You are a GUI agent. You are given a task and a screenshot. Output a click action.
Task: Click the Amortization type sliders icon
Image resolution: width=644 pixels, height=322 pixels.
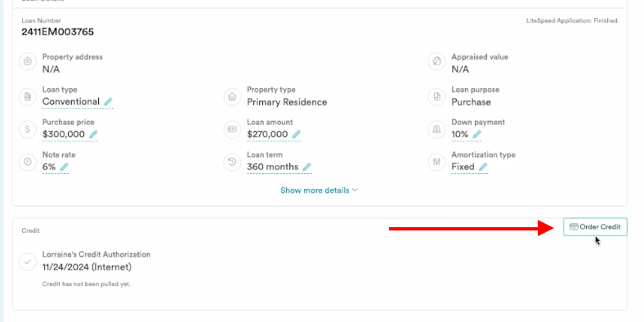click(436, 162)
